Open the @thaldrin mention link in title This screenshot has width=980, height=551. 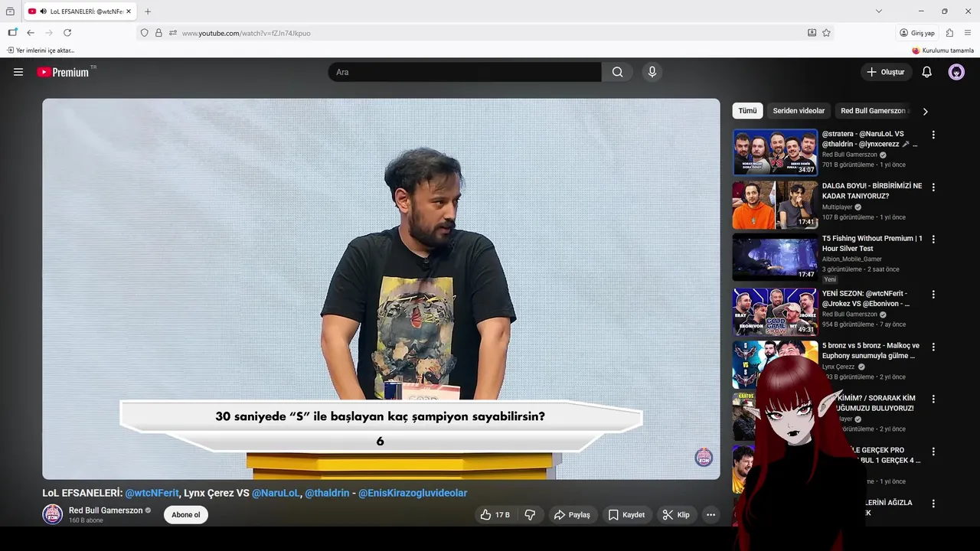327,493
